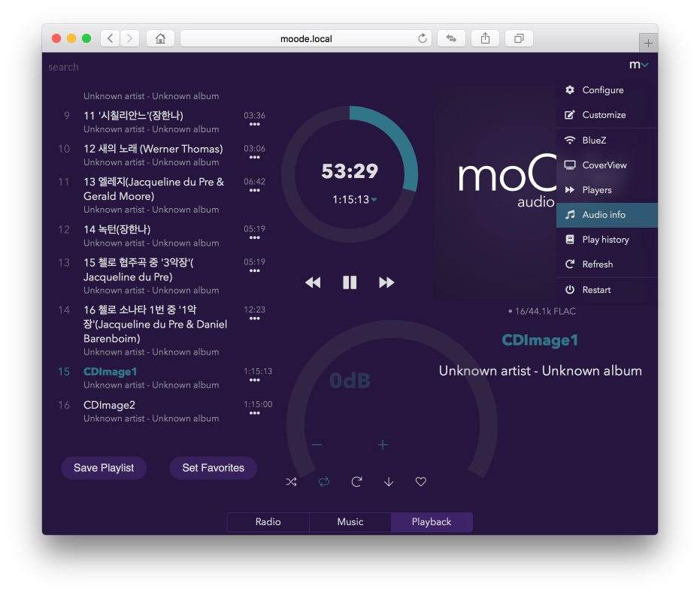Open CoverView from the menu
Viewport: 700px width, 595px height.
pyautogui.click(x=608, y=165)
